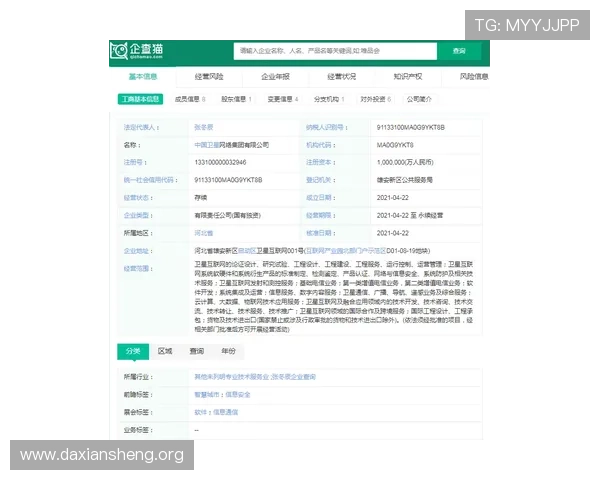
Task: Select the 分类 tab
Action: tap(133, 351)
